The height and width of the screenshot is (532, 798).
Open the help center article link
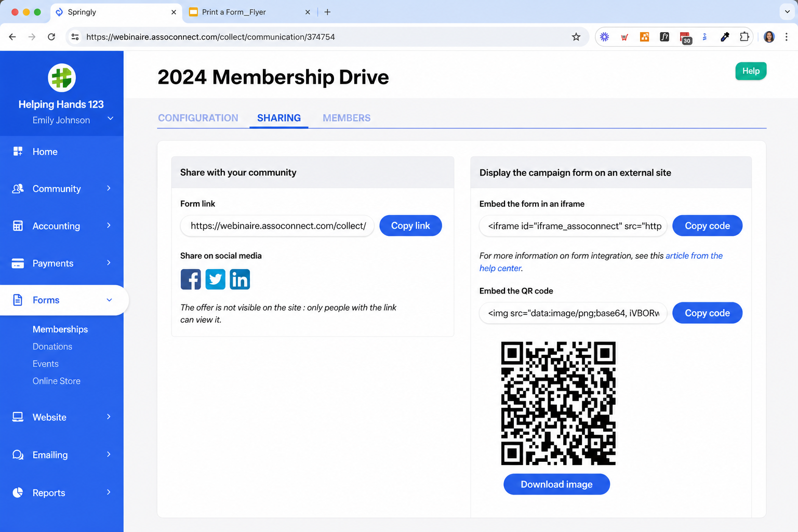(601, 262)
